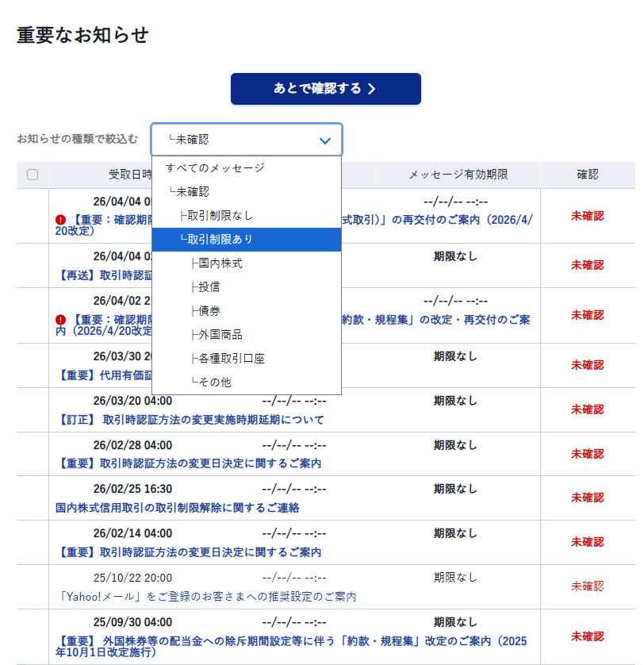Click red alert icon on 26/04/02 notice

(x=60, y=319)
